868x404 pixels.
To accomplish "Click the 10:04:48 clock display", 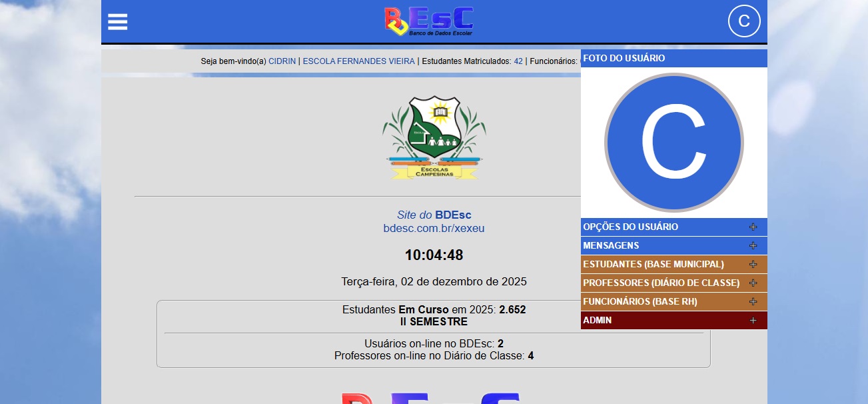I will [434, 255].
